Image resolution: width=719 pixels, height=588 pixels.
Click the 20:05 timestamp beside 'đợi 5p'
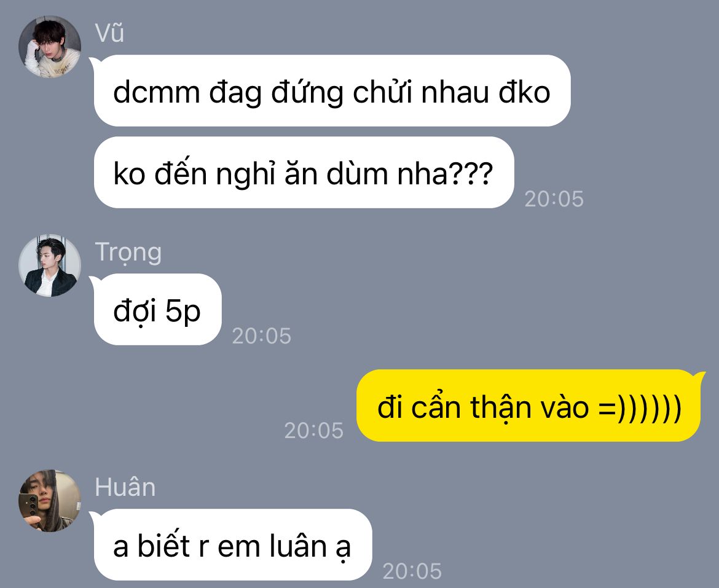pyautogui.click(x=261, y=336)
